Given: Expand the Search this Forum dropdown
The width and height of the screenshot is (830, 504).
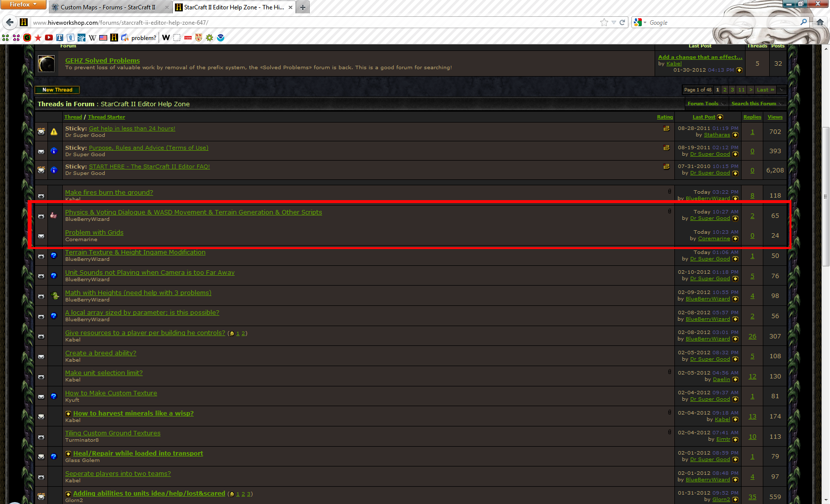Looking at the screenshot, I should pos(756,104).
